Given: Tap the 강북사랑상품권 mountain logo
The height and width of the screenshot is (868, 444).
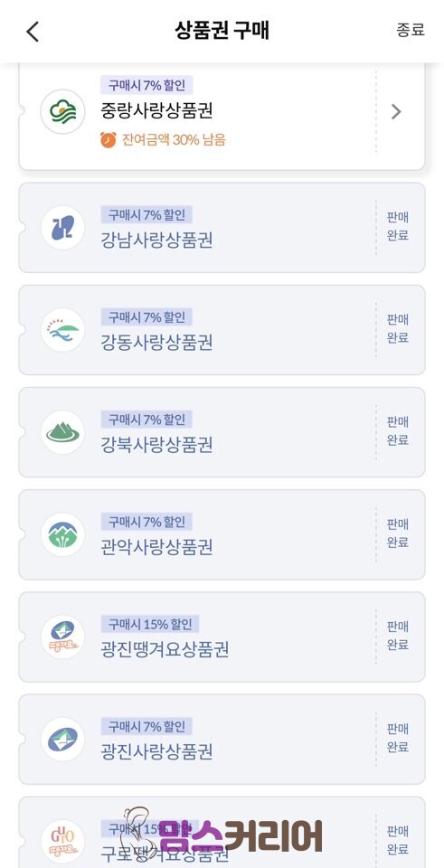Looking at the screenshot, I should tap(62, 432).
